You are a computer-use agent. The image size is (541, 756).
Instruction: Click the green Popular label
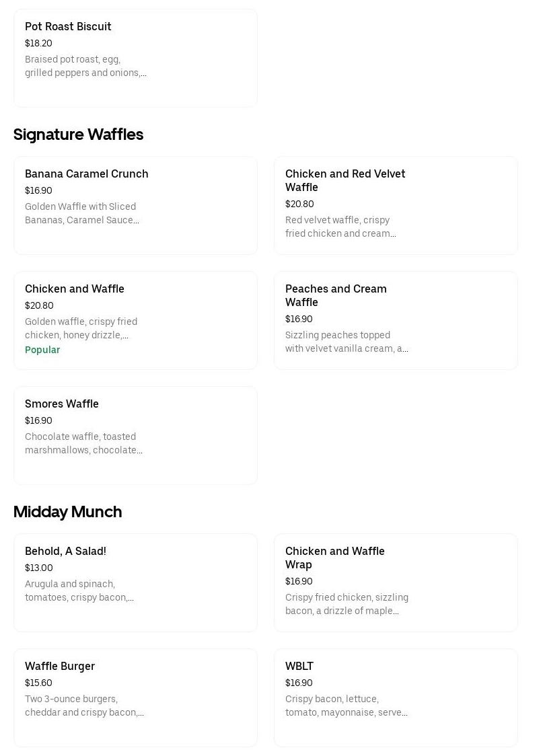click(x=42, y=350)
